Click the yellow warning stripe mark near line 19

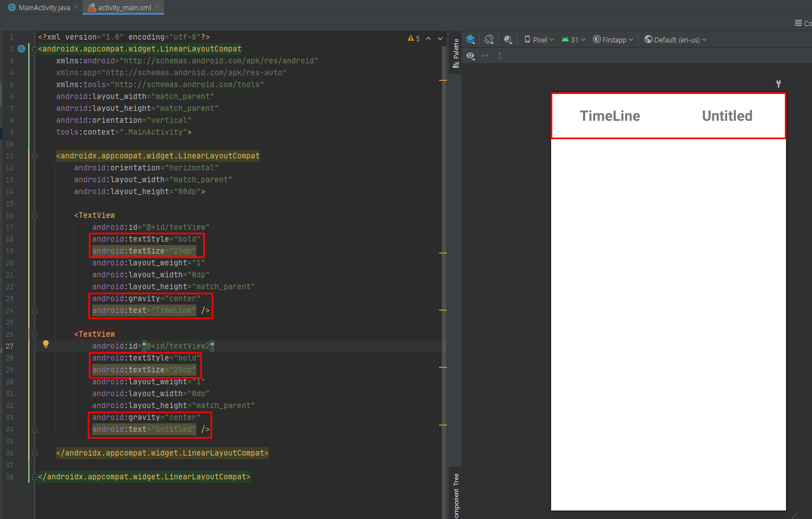click(x=443, y=253)
